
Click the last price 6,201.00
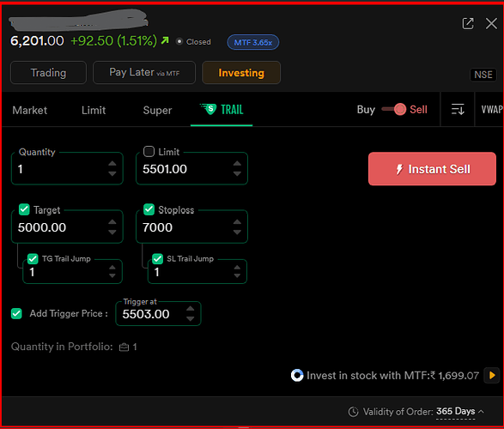click(x=37, y=41)
